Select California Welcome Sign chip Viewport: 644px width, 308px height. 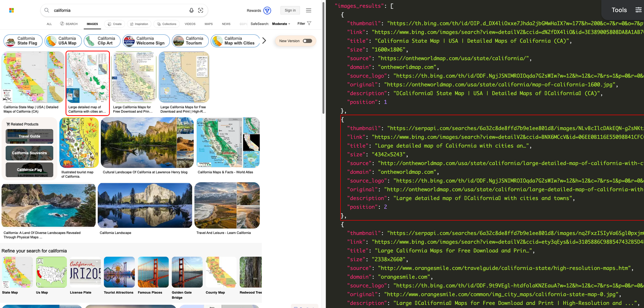(x=146, y=41)
